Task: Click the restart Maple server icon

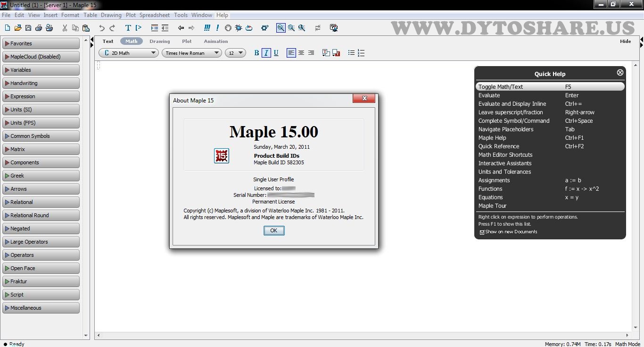Action: 249,28
